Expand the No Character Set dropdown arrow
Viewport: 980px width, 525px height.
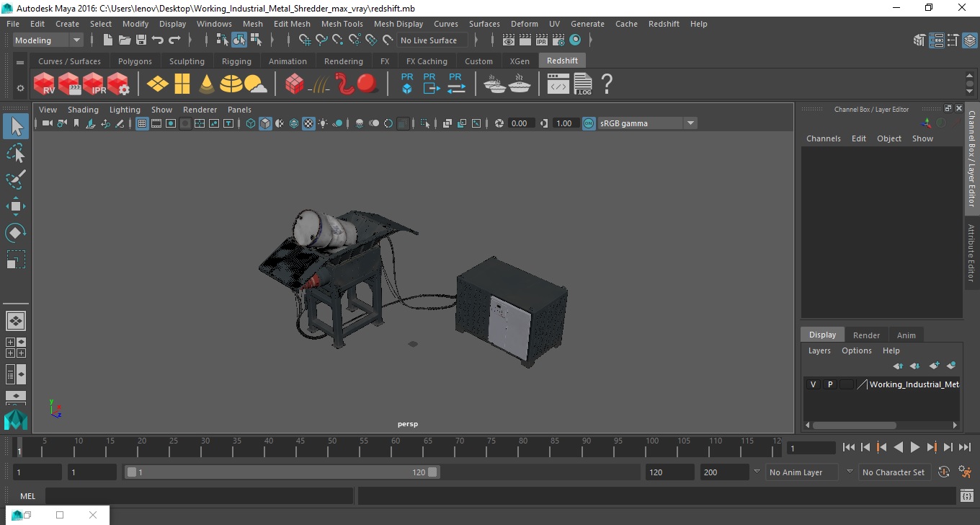coord(850,472)
